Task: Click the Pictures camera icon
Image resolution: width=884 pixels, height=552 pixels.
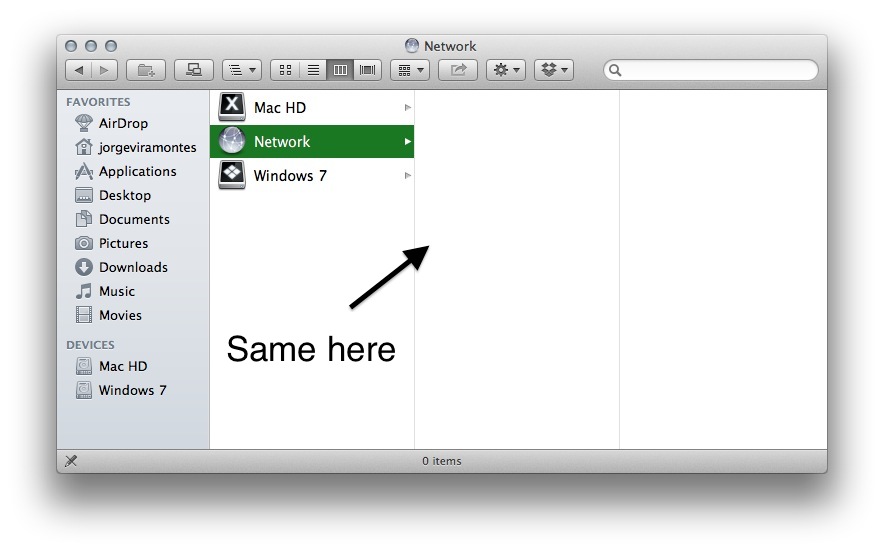Action: [84, 243]
